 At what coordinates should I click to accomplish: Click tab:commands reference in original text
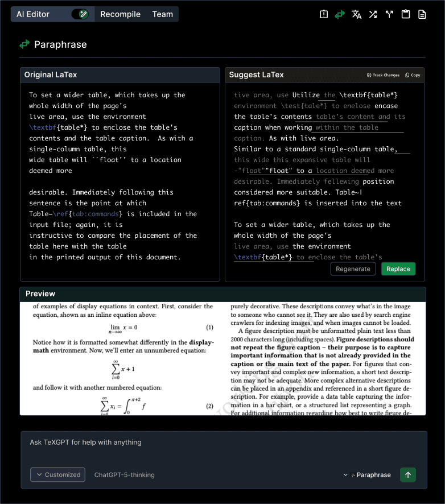(96, 214)
